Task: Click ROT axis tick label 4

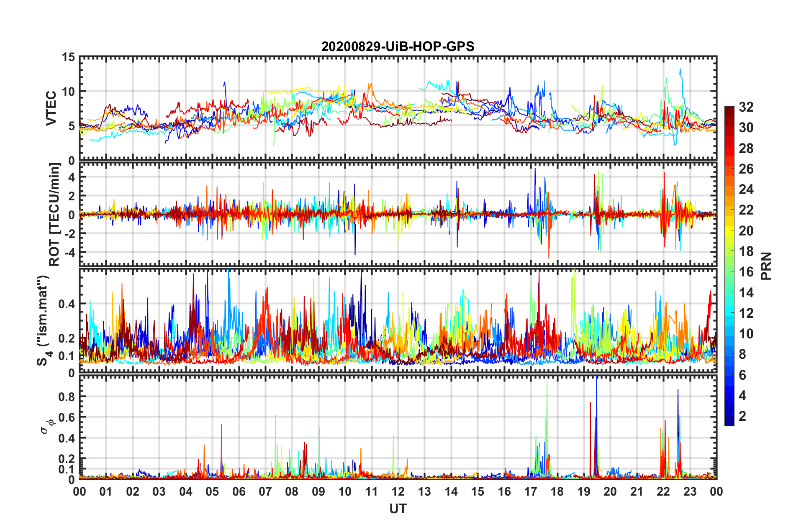Action: point(72,177)
